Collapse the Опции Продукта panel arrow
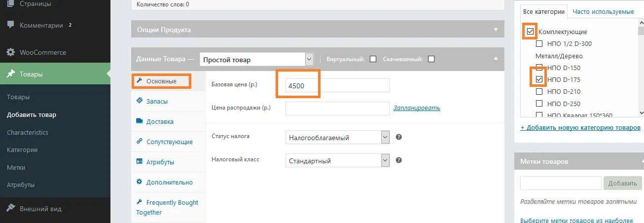Screen dimensions: 644x223 pyautogui.click(x=496, y=30)
